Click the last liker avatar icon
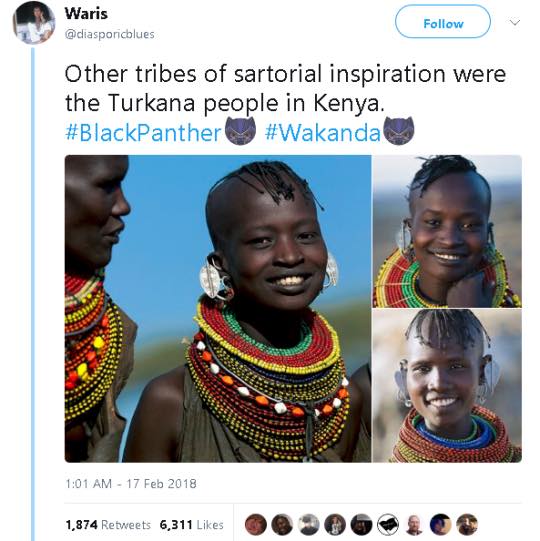 coord(467,524)
